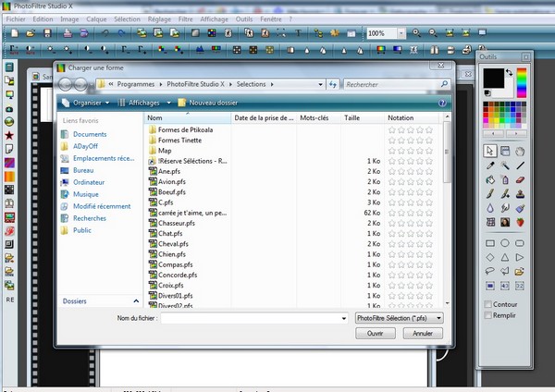Click the red star icon in left sidebar
555x392 pixels.
(x=9, y=135)
